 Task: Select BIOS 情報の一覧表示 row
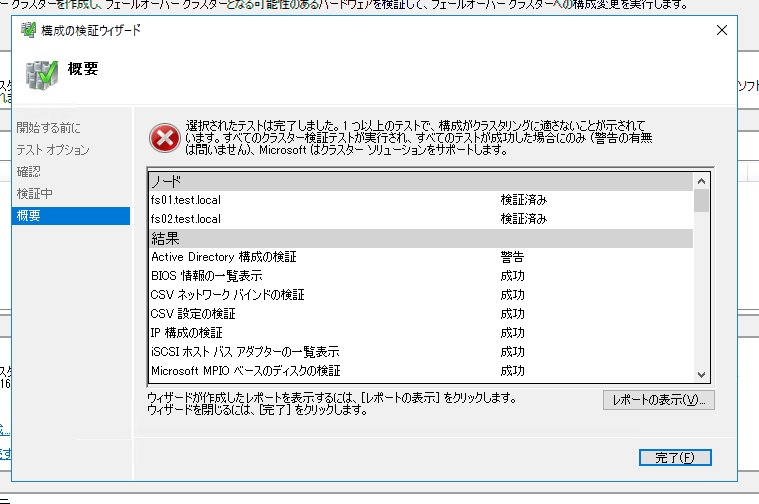tap(421, 276)
